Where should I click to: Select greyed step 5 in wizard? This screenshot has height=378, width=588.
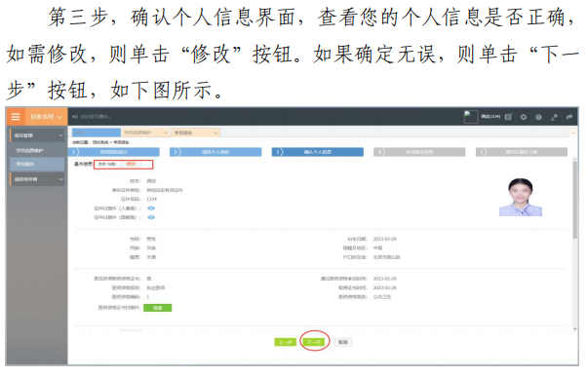click(x=522, y=152)
